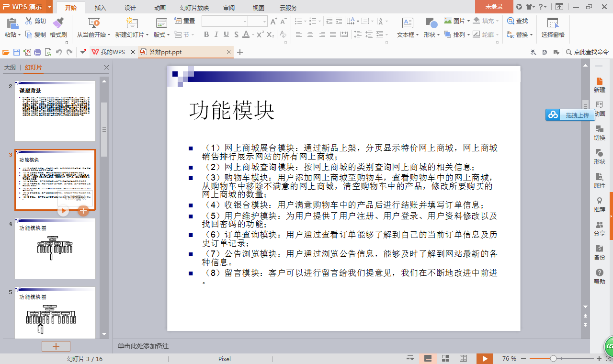
Task: Click the 新建幻灯片 new slide button
Action: pos(131,26)
